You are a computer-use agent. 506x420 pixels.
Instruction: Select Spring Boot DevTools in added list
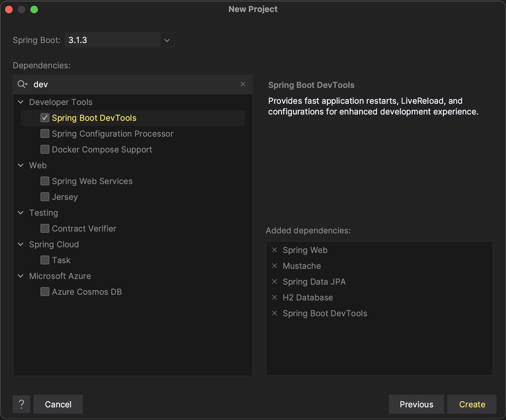click(x=325, y=313)
